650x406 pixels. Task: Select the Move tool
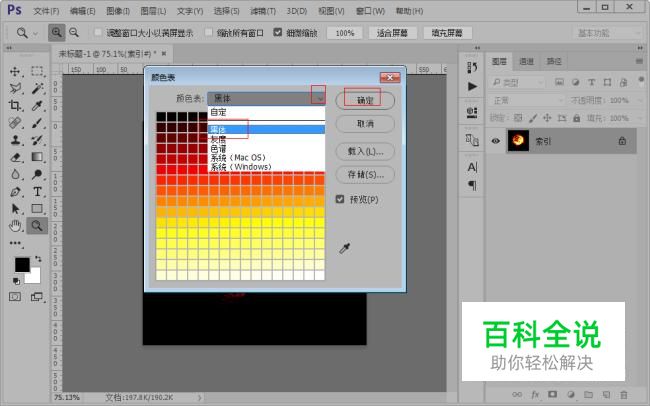(15, 71)
